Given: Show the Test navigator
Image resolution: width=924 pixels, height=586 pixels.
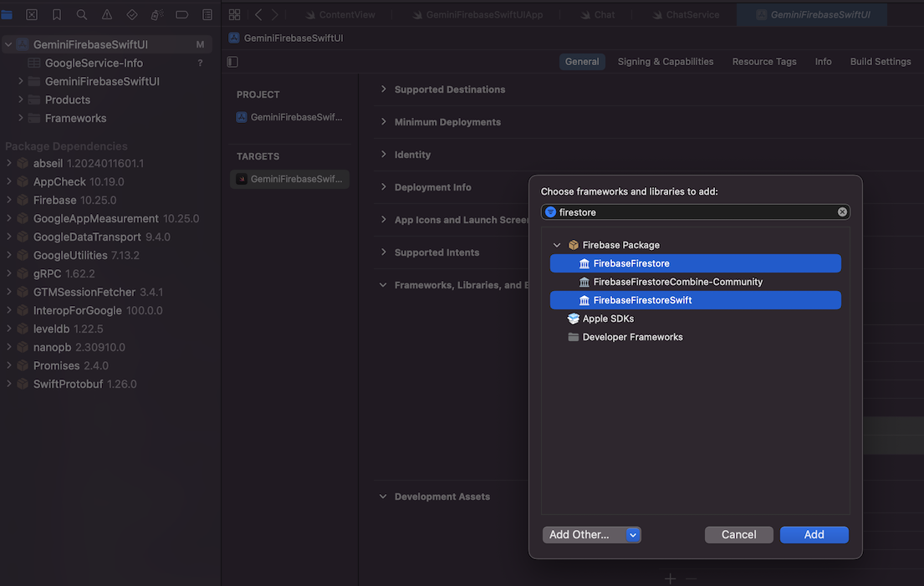Looking at the screenshot, I should [x=132, y=15].
